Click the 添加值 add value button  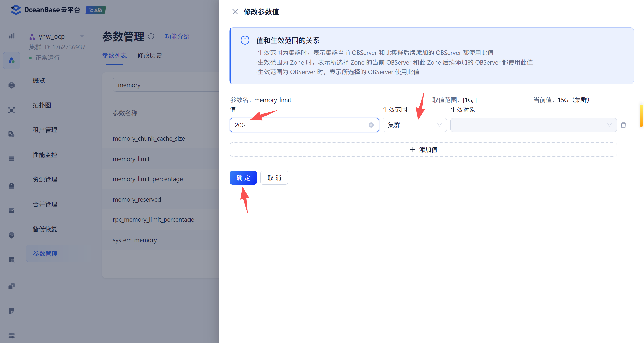point(423,150)
